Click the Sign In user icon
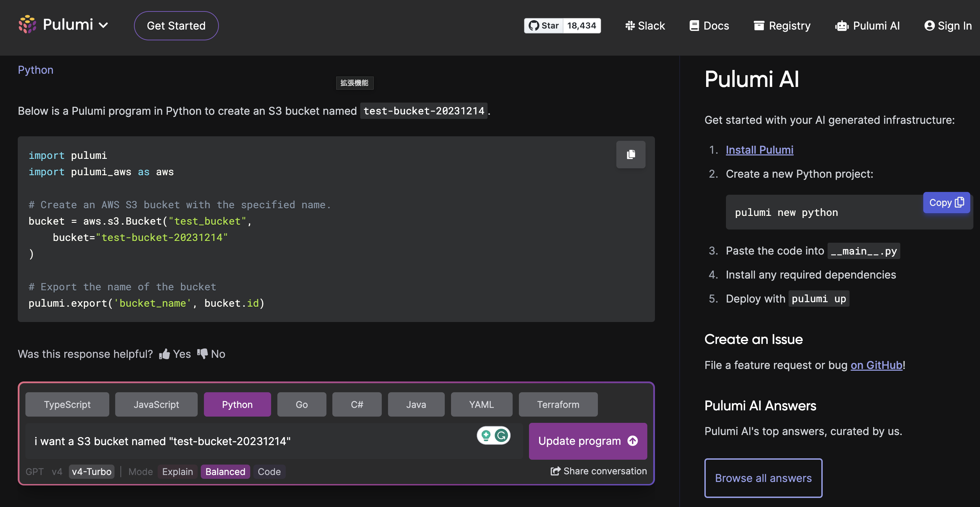 click(930, 25)
